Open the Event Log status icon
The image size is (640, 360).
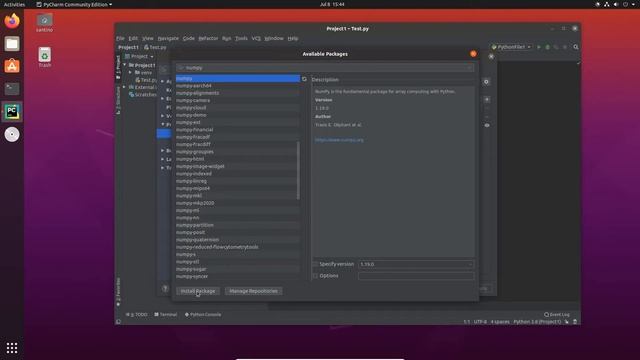[x=557, y=314]
